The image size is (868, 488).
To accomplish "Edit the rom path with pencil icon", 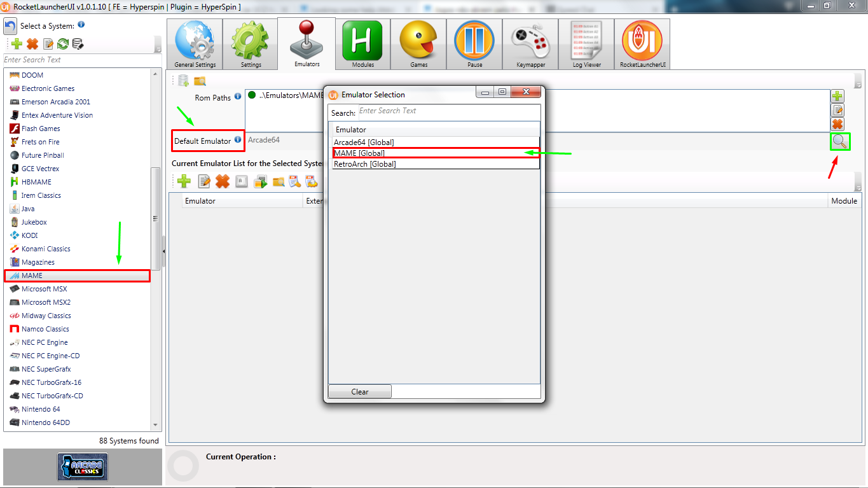I will coord(837,110).
